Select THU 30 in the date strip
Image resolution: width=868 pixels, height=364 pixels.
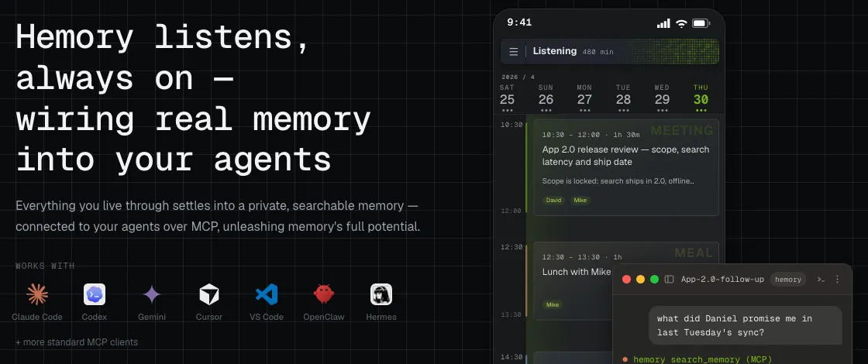pyautogui.click(x=701, y=98)
